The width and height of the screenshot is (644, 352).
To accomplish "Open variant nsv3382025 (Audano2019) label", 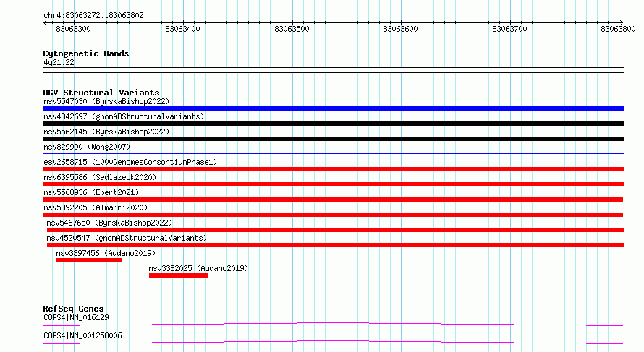I will pyautogui.click(x=198, y=268).
